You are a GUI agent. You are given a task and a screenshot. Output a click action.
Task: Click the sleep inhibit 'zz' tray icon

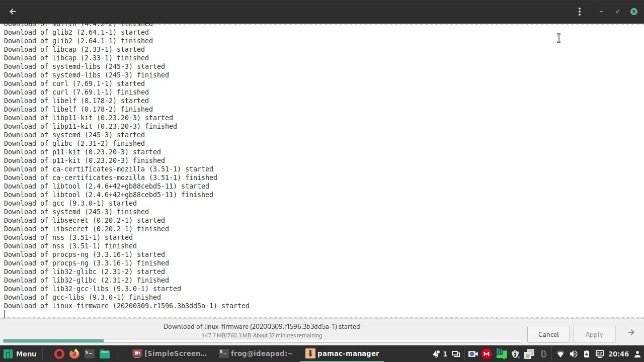click(600, 353)
